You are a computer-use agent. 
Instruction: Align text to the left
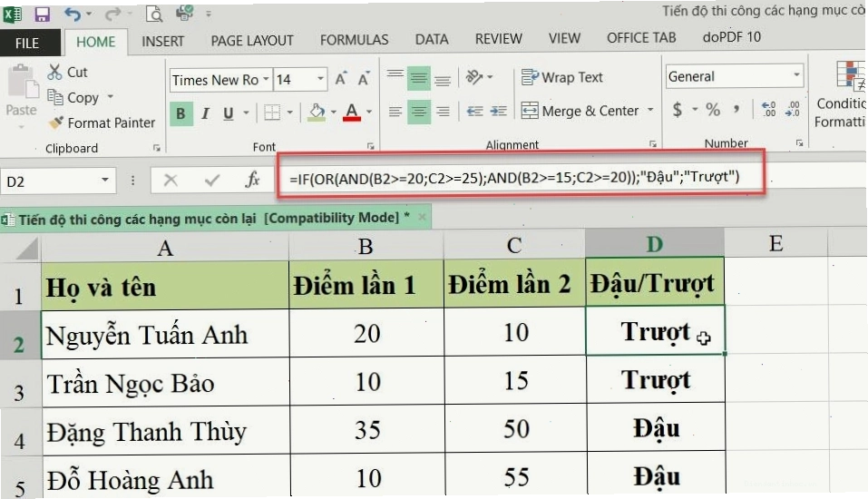[395, 112]
